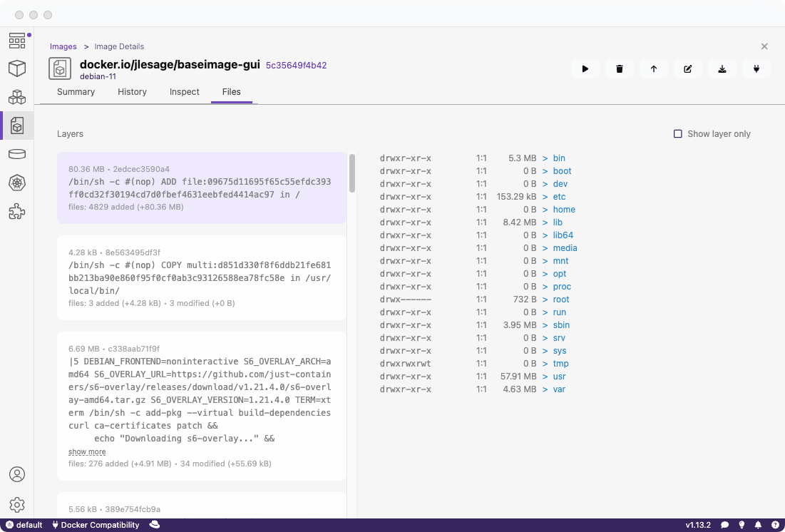
Task: Open Kubernetes section in sidebar
Action: pyautogui.click(x=17, y=183)
